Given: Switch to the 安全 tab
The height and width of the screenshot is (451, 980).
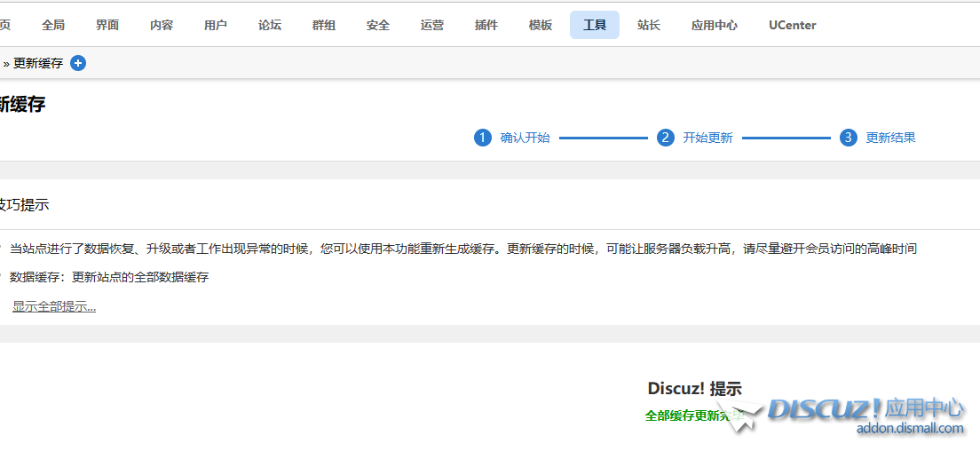Looking at the screenshot, I should (378, 25).
